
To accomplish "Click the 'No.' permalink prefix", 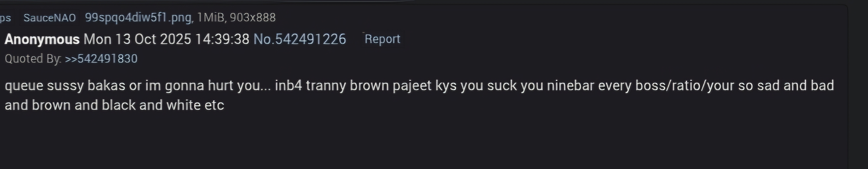I will pyautogui.click(x=264, y=39).
